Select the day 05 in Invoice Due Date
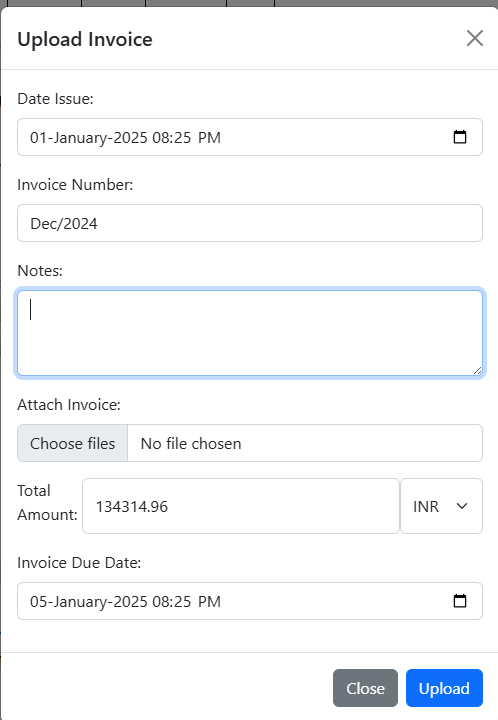 (38, 602)
